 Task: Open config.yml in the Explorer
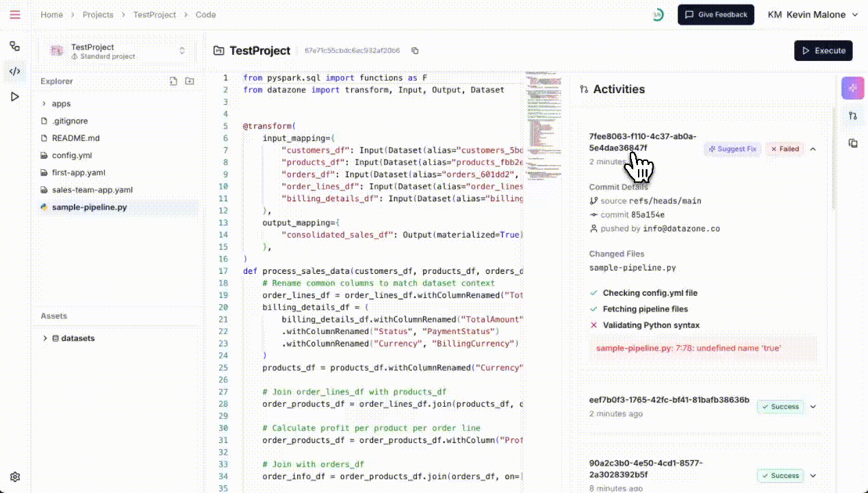pos(72,155)
